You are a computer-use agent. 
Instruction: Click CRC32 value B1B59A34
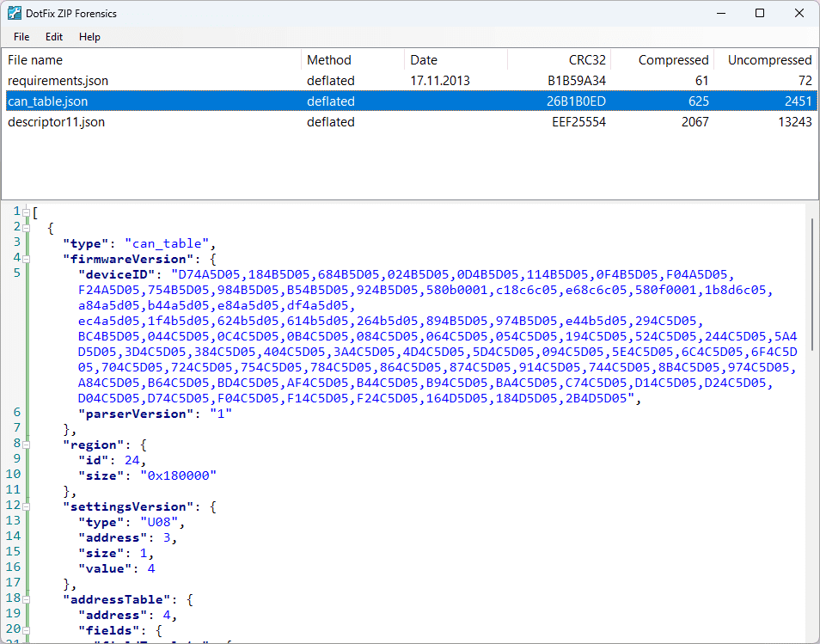tap(576, 81)
